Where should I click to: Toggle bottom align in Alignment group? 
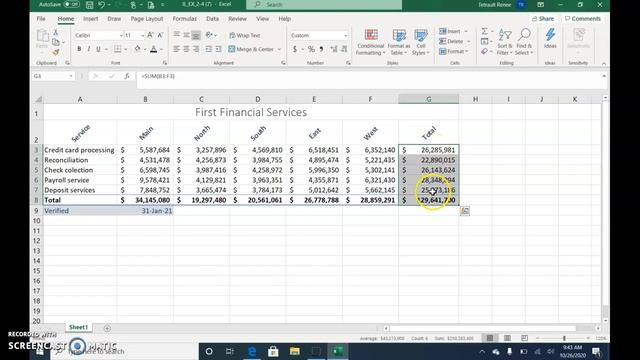[196, 36]
